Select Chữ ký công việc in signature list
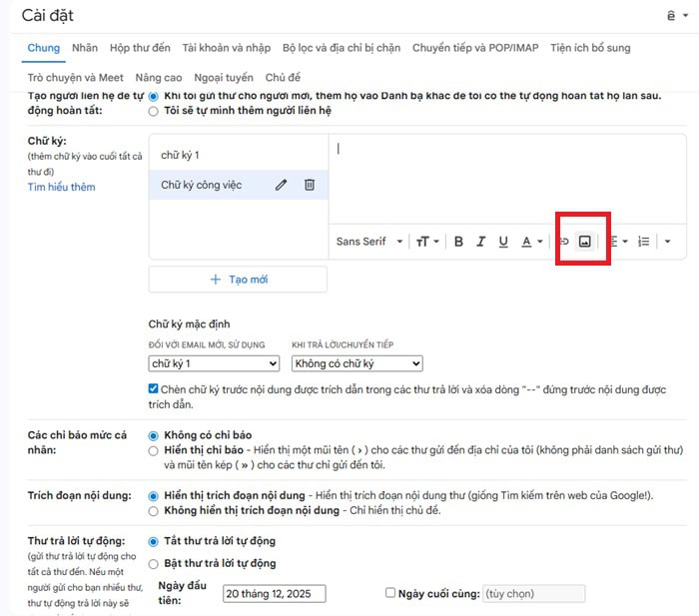Screen dimensions: 699x616 tap(202, 185)
